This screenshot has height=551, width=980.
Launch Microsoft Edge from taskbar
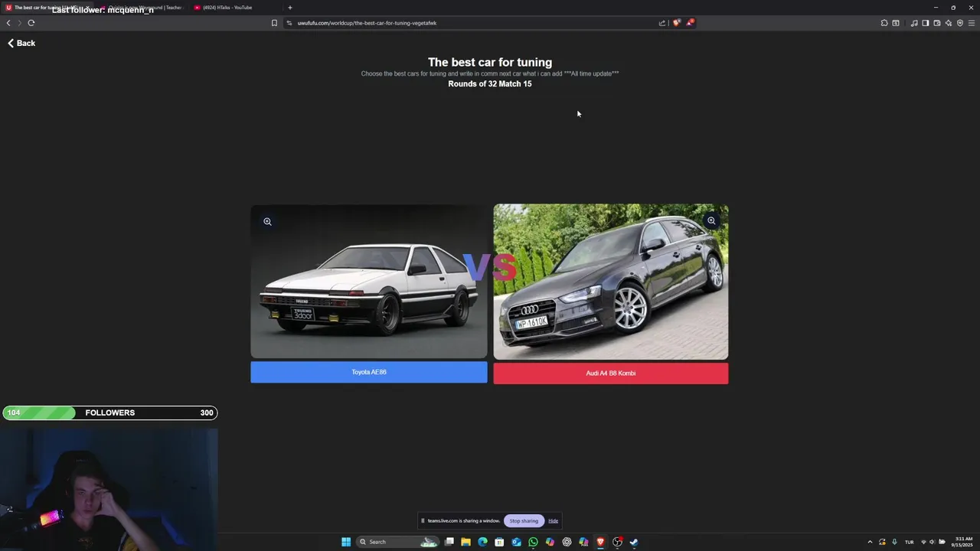click(482, 542)
